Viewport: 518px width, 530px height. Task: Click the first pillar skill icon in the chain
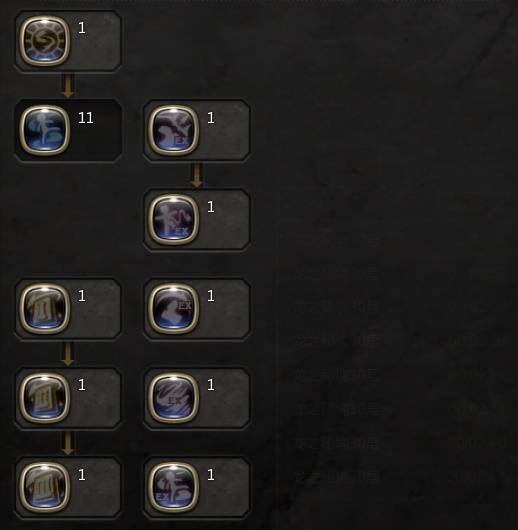point(45,309)
